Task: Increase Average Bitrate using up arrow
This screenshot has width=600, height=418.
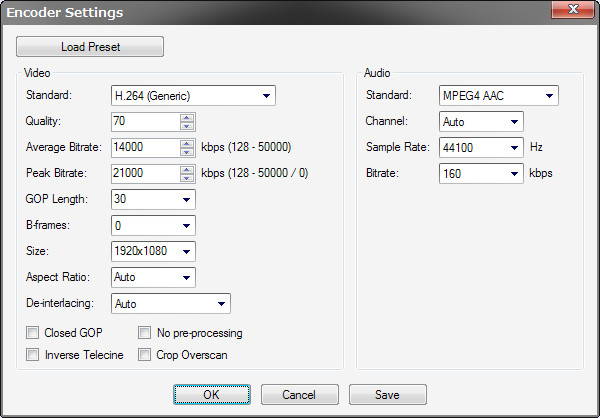Action: click(x=187, y=144)
